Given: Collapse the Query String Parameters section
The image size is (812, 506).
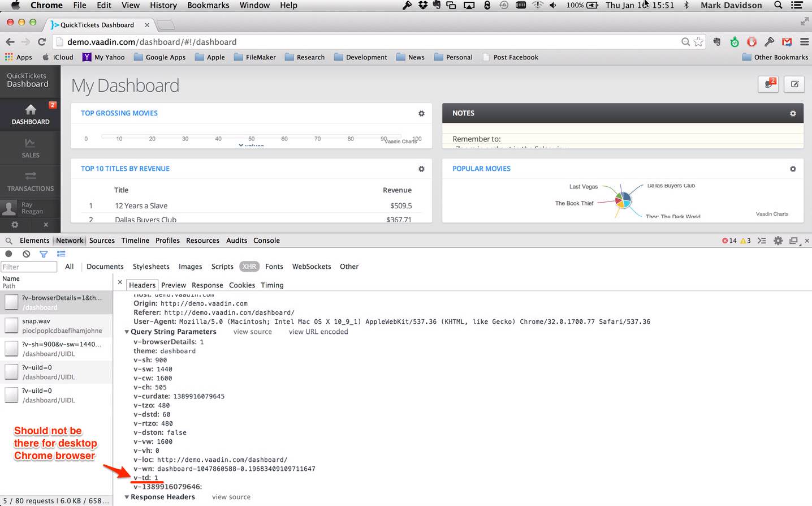Looking at the screenshot, I should click(127, 332).
